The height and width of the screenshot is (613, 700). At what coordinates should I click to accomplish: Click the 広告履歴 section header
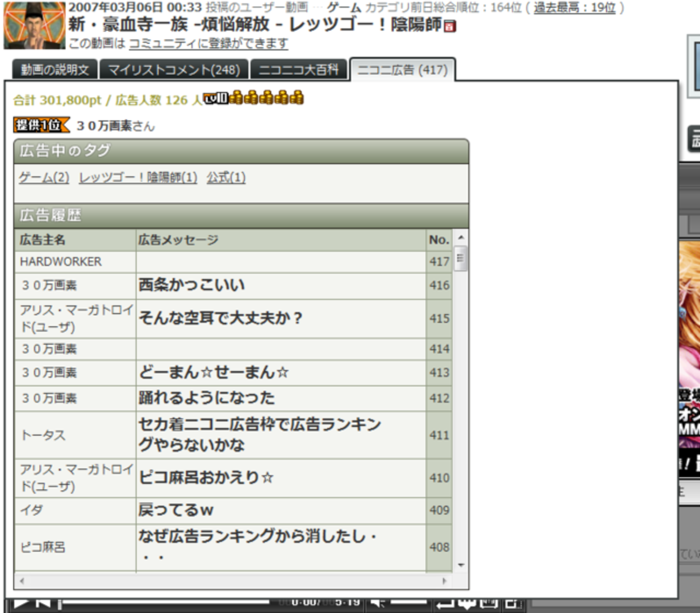[x=241, y=215]
